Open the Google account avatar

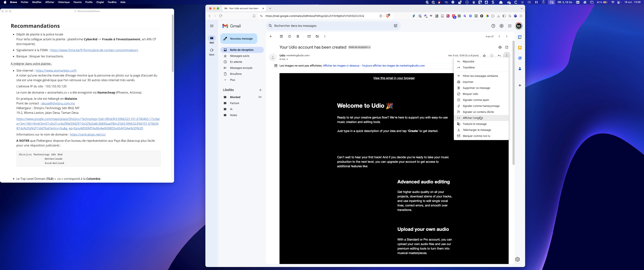[x=519, y=26]
